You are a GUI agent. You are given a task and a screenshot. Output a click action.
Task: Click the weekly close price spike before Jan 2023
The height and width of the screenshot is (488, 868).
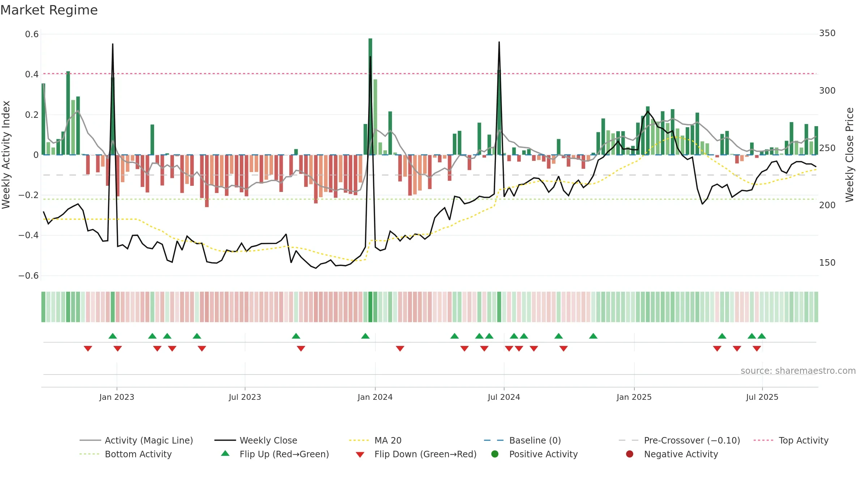112,45
